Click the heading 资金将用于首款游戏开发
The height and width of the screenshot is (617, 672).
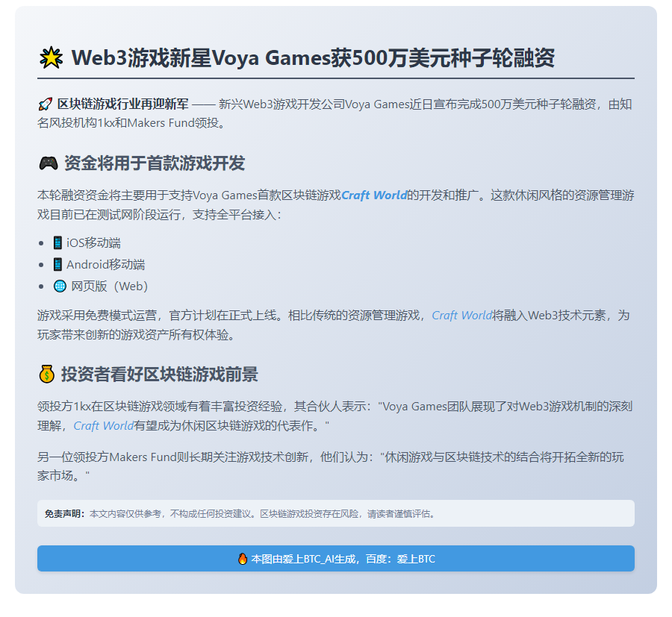tap(153, 162)
